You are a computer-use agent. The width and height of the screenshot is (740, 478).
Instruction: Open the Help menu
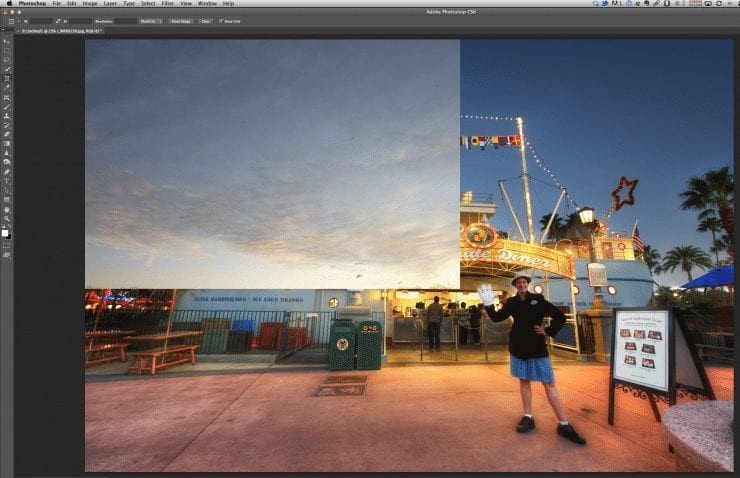pyautogui.click(x=228, y=3)
